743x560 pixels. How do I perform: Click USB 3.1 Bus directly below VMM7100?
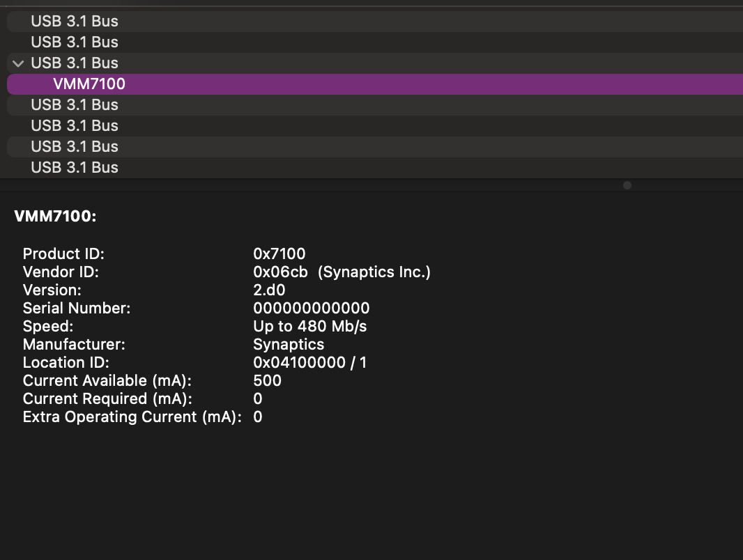click(75, 105)
